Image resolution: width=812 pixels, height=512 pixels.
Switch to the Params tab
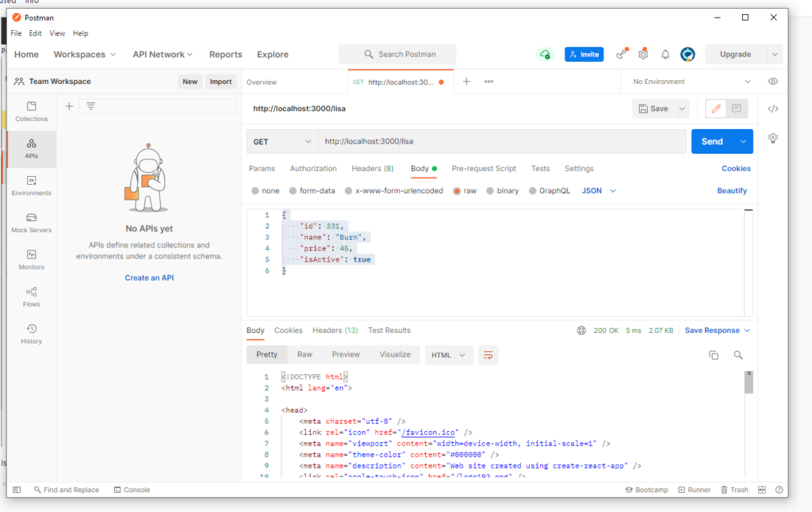coord(262,169)
